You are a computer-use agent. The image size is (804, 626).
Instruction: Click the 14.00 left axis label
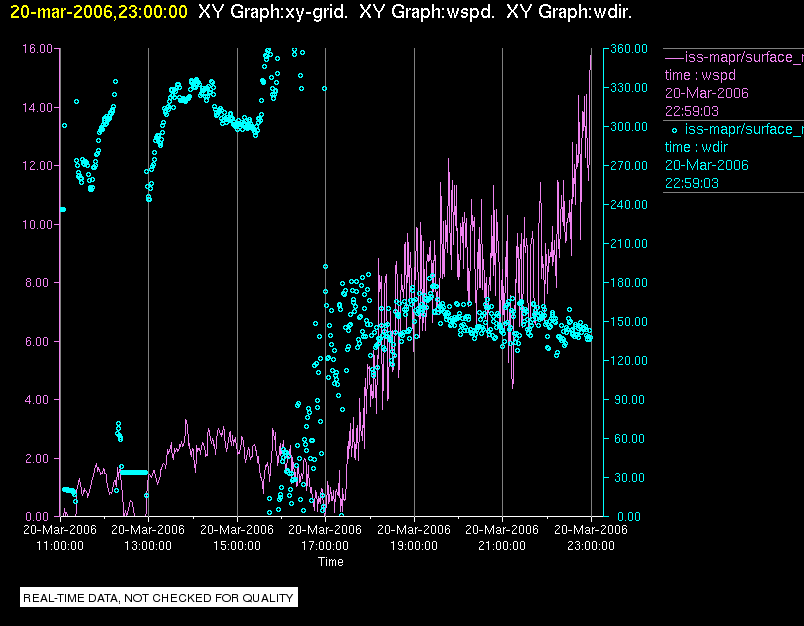[37, 108]
